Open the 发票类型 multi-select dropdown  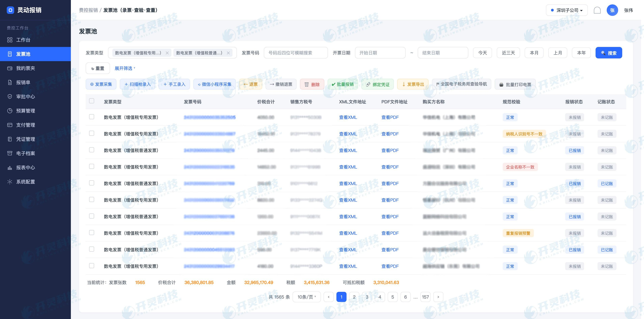click(x=172, y=53)
